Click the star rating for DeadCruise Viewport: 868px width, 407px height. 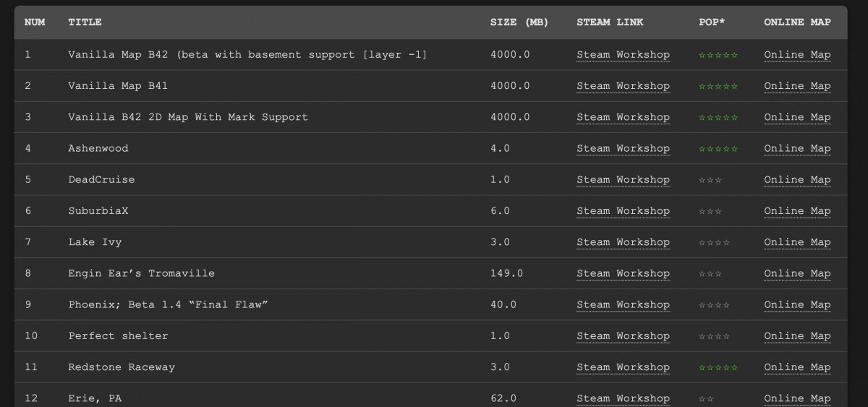pos(710,180)
